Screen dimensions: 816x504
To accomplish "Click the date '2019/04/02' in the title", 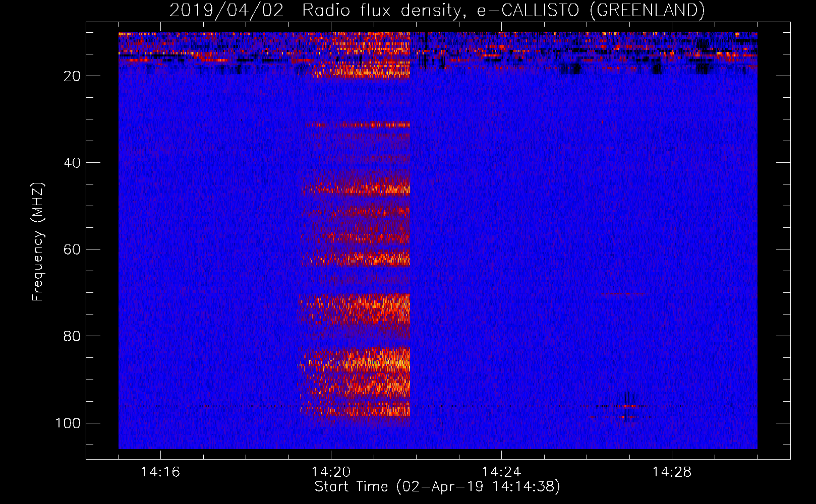I will (226, 10).
